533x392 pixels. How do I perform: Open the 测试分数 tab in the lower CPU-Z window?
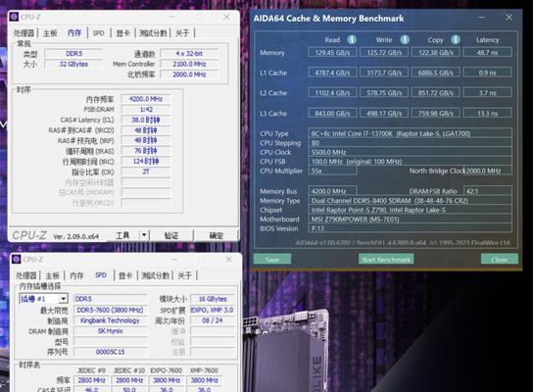[x=156, y=275]
